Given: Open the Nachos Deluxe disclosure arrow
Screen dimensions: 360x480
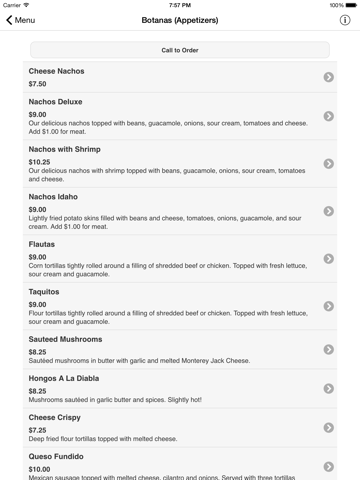Looking at the screenshot, I should (x=329, y=116).
